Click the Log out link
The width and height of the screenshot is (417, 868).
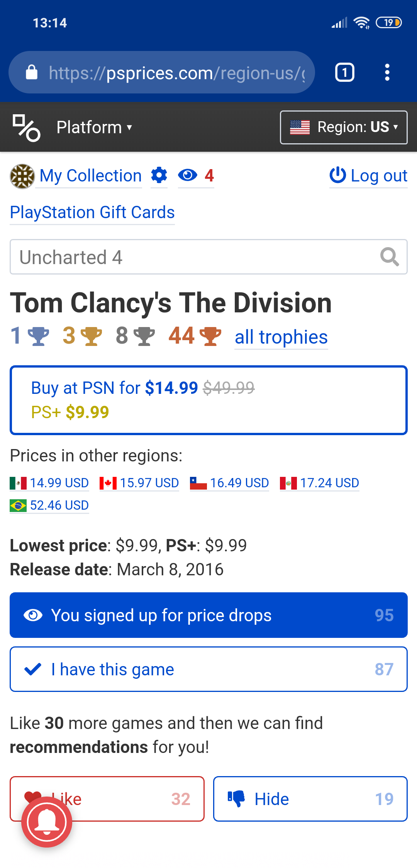tap(368, 176)
